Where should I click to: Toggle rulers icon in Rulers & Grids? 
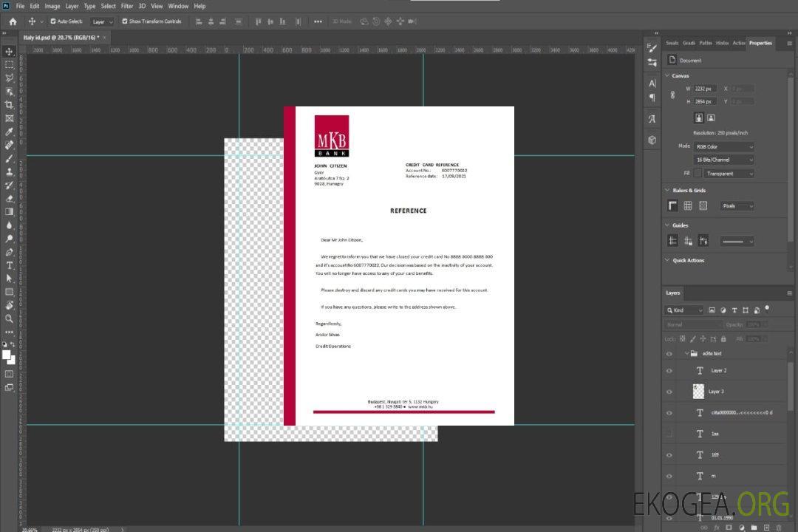pyautogui.click(x=673, y=205)
